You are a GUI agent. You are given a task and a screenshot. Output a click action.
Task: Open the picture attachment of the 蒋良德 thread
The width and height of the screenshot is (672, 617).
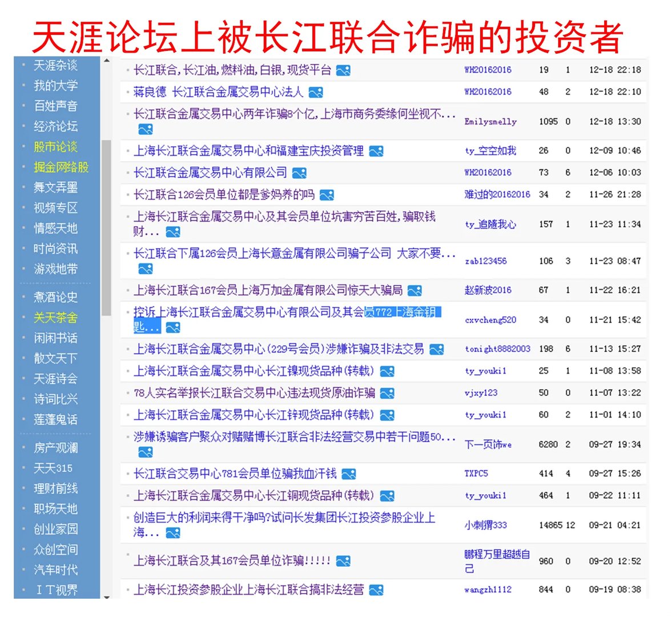tap(316, 92)
